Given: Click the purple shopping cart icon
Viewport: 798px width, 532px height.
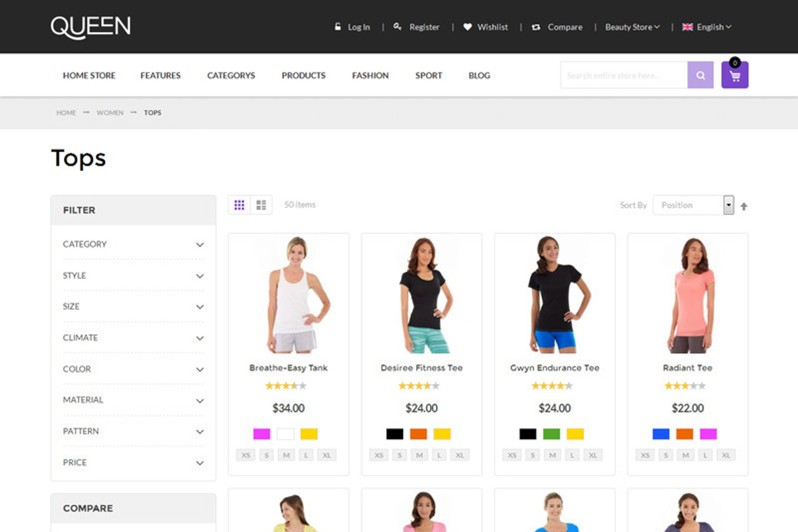Looking at the screenshot, I should coord(735,76).
